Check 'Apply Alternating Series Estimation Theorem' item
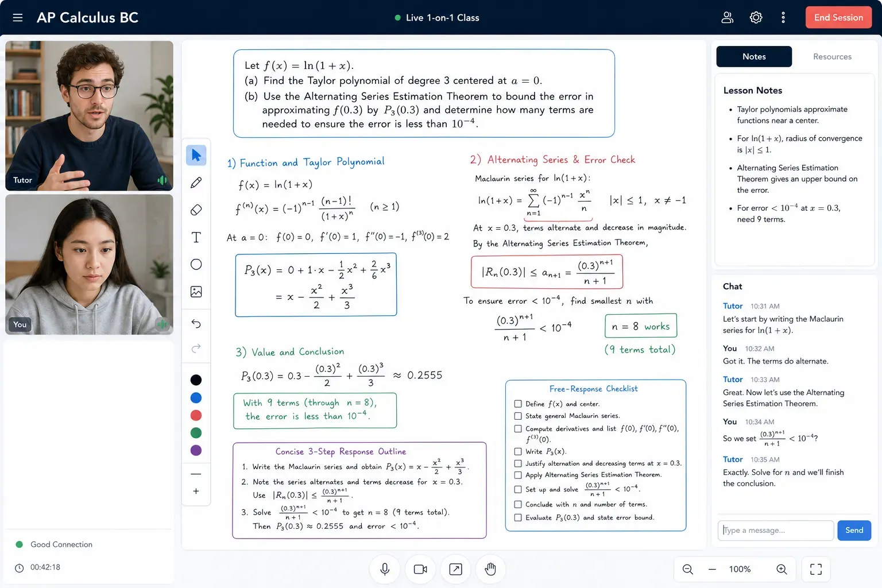882x588 pixels. click(518, 475)
